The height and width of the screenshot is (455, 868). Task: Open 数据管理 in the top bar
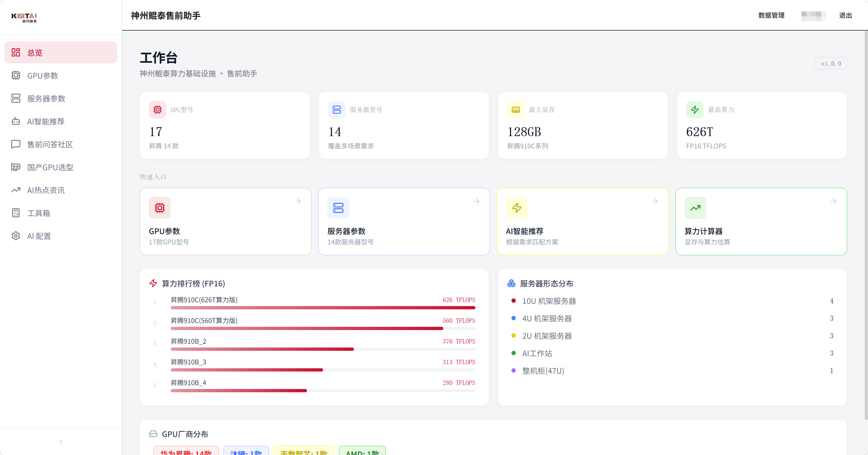point(771,16)
